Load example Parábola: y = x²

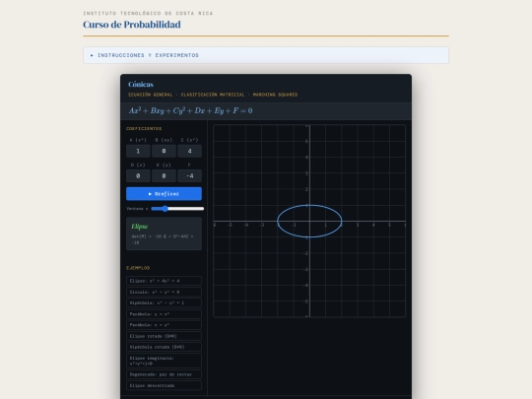[x=164, y=314]
